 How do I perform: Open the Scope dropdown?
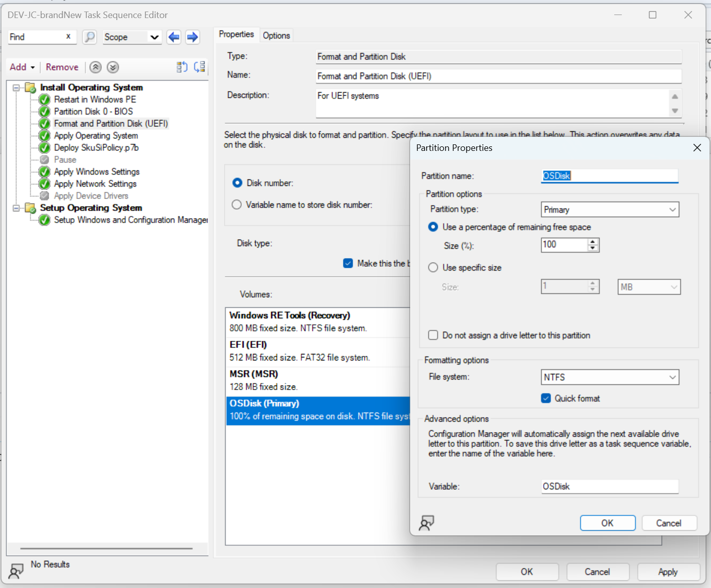[x=132, y=37]
